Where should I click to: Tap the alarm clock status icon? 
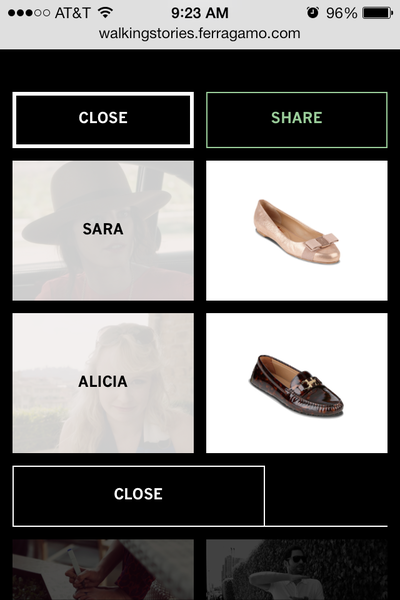tap(312, 13)
